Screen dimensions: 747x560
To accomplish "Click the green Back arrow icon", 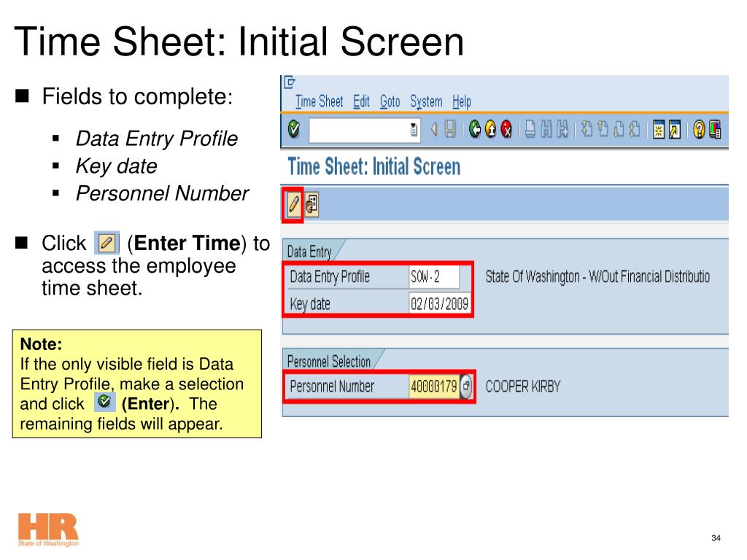I will click(474, 130).
